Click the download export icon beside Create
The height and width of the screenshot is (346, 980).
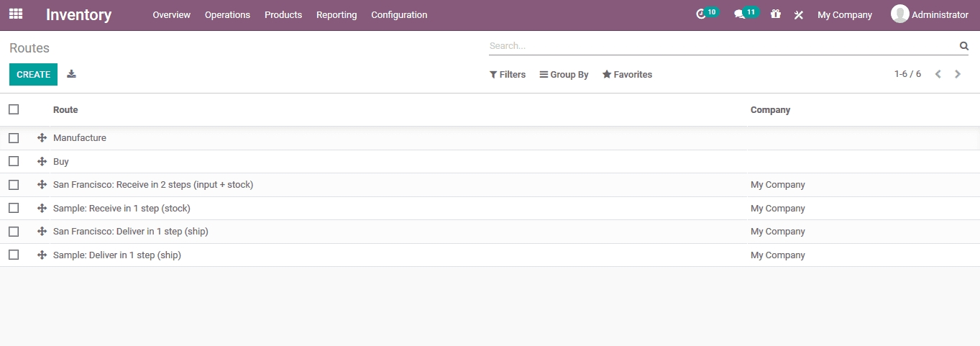(x=71, y=74)
